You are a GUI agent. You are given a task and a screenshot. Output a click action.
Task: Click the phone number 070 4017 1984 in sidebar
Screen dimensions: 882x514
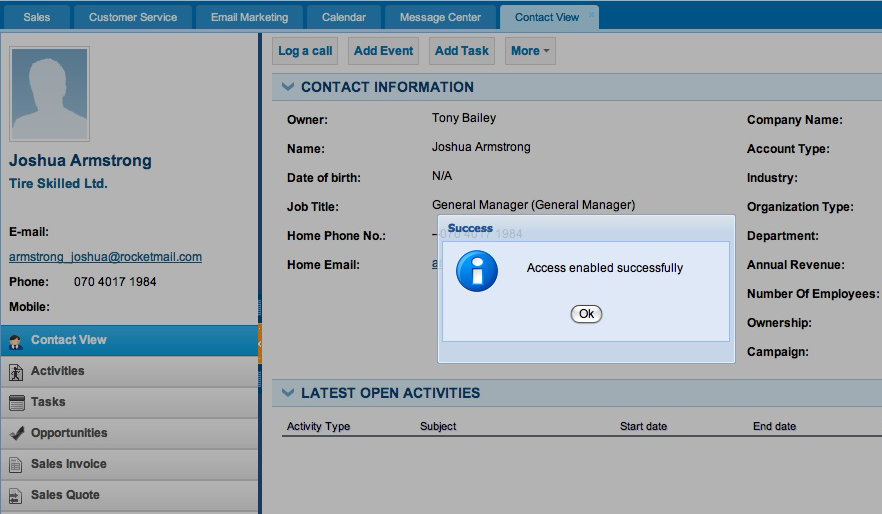point(115,282)
